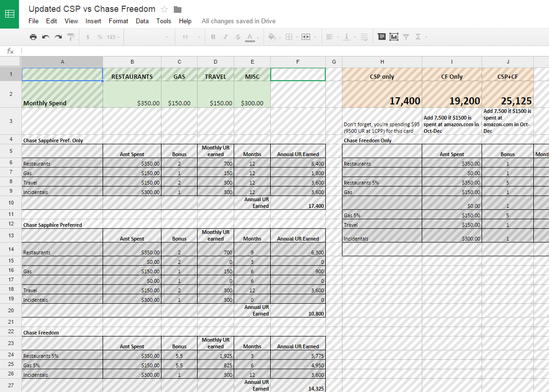The height and width of the screenshot is (392, 549).
Task: Click the Horizontal align icon
Action: [329, 37]
